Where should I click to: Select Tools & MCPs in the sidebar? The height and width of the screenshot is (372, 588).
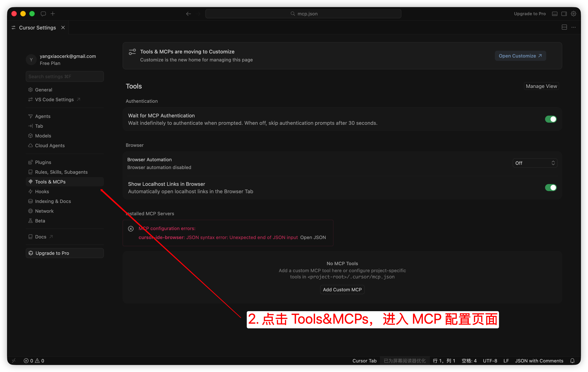pyautogui.click(x=65, y=182)
